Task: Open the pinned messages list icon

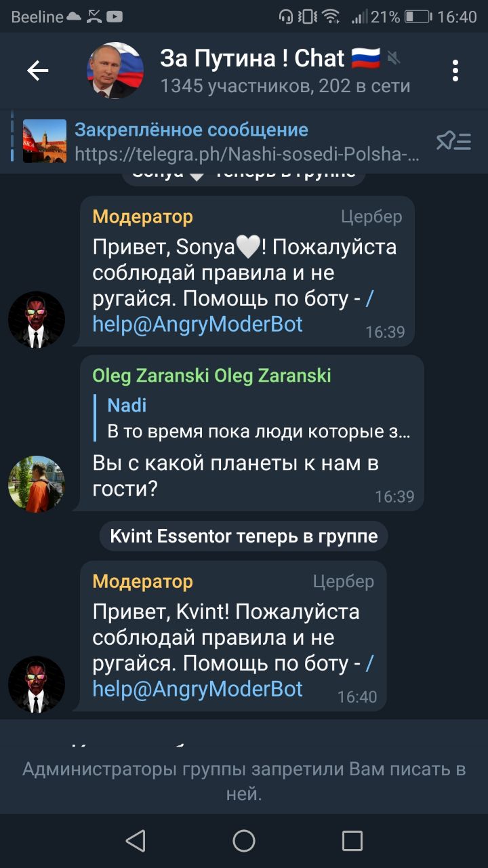Action: (453, 141)
